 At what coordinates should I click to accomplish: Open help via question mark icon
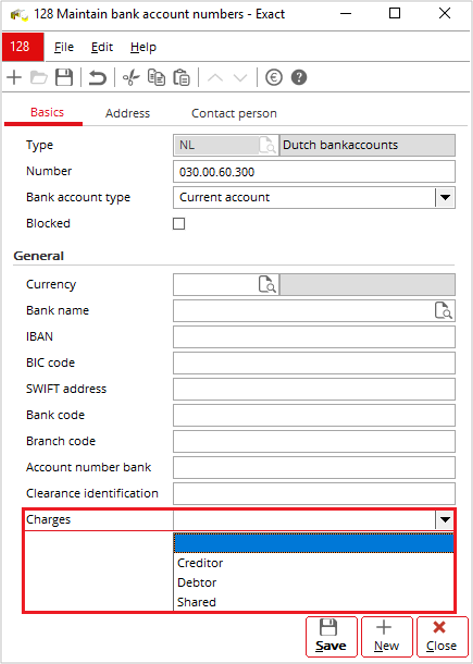click(x=299, y=78)
